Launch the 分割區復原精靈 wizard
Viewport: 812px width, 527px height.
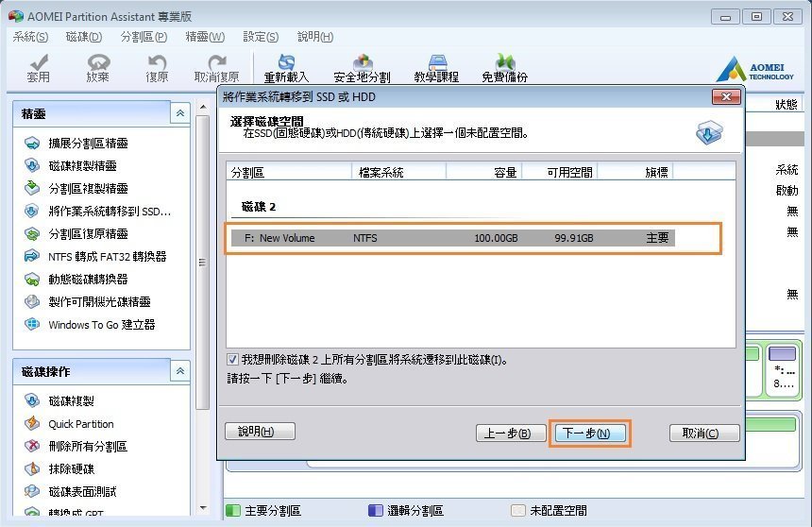[88, 234]
